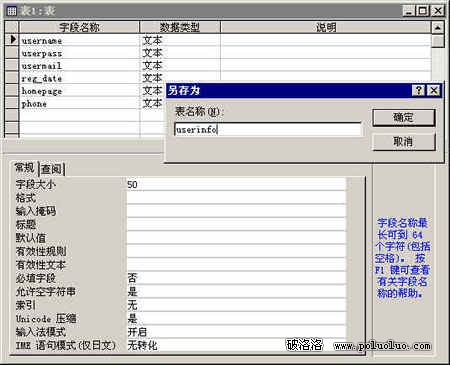Click the table icon in title bar
Image resolution: width=450 pixels, height=365 pixels.
point(11,11)
